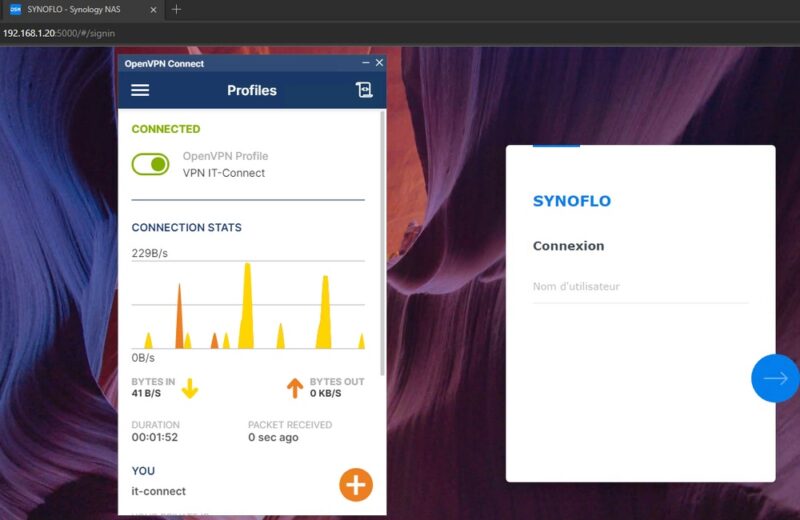The width and height of the screenshot is (800, 520).
Task: Close the OpenVPN Connect window
Action: click(379, 63)
